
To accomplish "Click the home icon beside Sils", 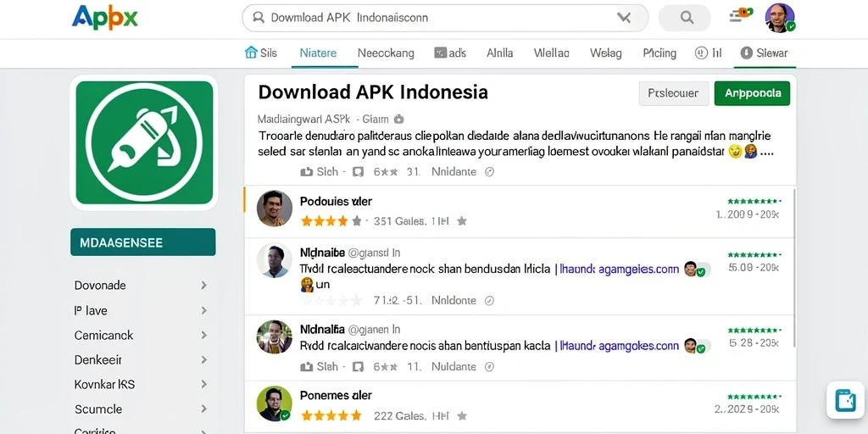I will click(x=251, y=53).
